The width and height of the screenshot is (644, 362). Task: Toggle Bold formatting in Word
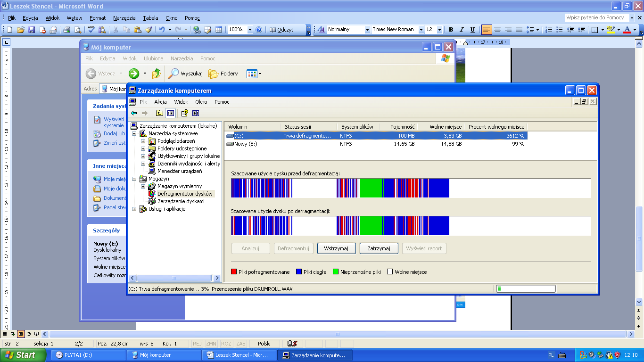click(x=451, y=30)
